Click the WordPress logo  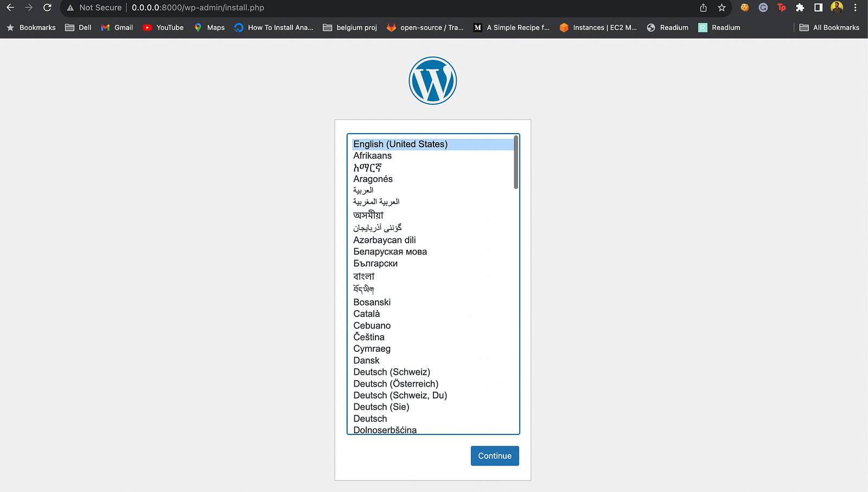[x=433, y=80]
